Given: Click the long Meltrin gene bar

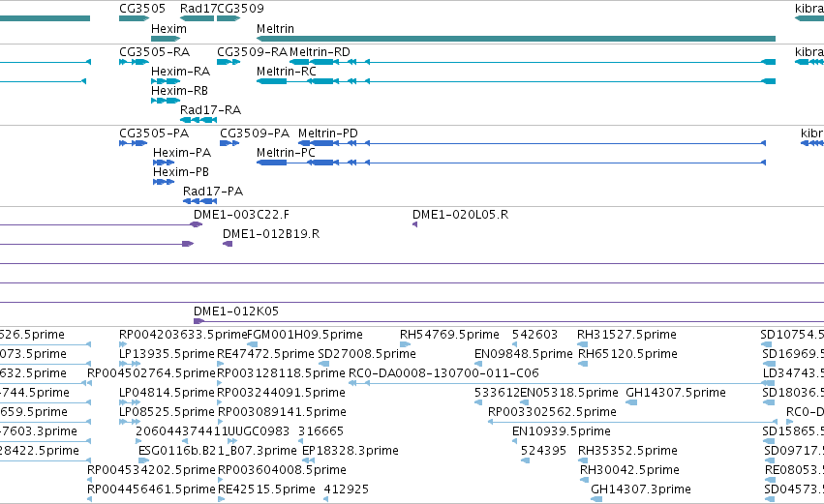Looking at the screenshot, I should click(516, 39).
